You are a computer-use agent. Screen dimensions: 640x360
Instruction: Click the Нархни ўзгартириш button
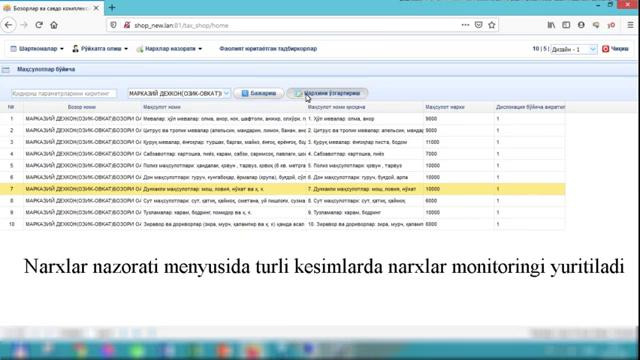[x=327, y=93]
